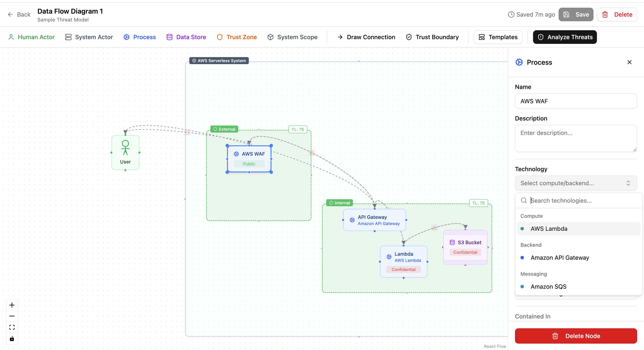Activate Draw Connection mode

366,37
